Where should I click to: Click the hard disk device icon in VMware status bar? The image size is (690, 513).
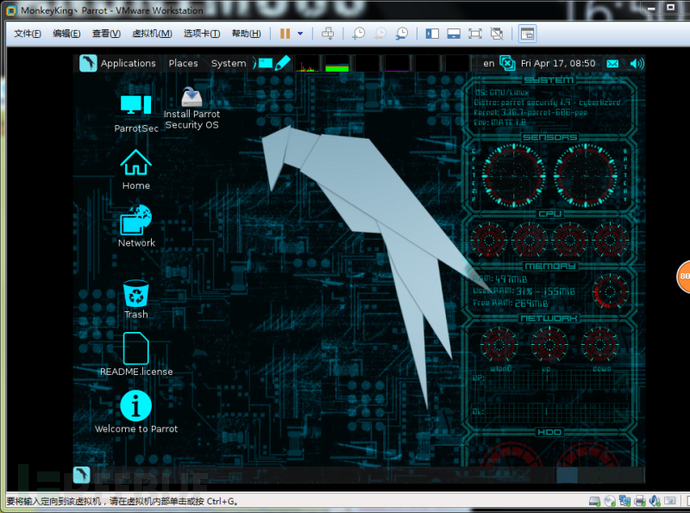click(x=595, y=501)
